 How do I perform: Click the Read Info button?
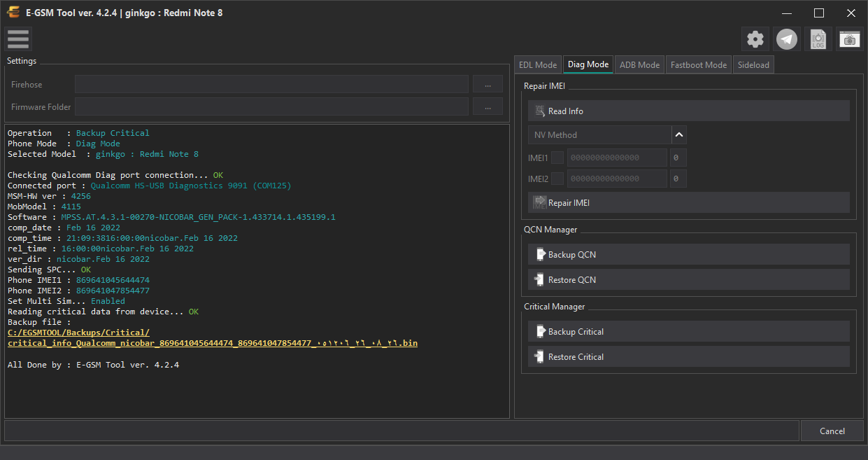coord(689,111)
